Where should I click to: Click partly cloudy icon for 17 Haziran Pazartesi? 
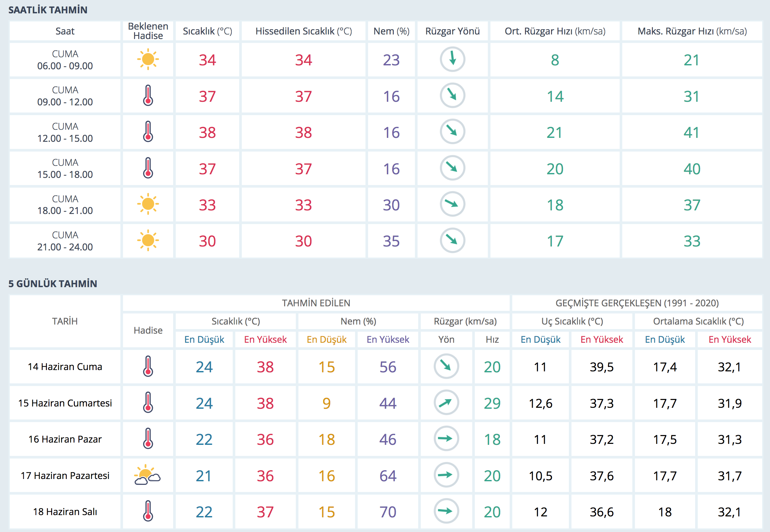pyautogui.click(x=147, y=475)
